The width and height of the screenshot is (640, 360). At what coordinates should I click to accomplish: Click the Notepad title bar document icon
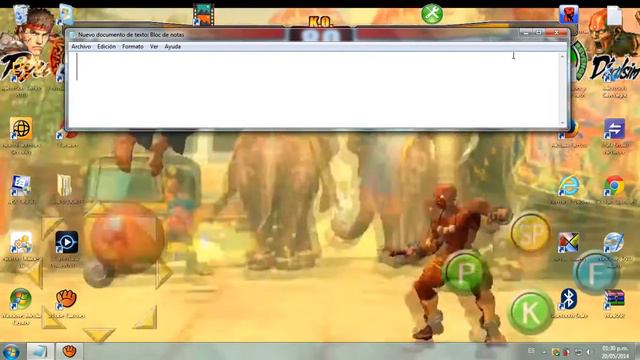73,35
